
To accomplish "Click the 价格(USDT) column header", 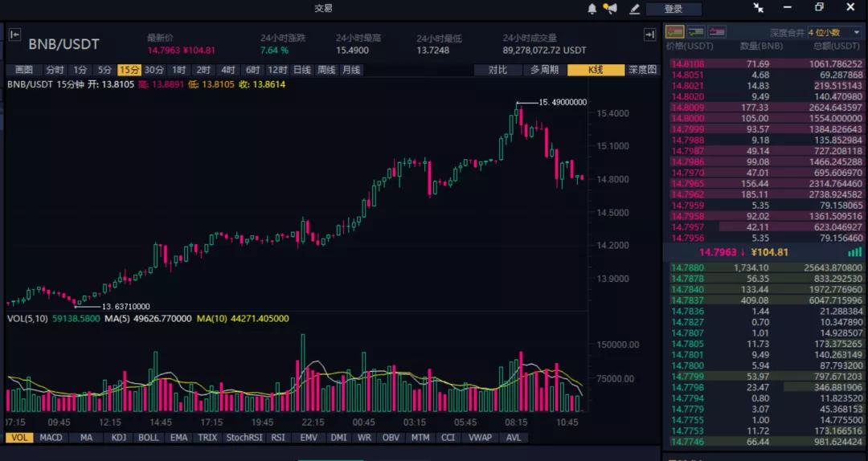I will click(x=690, y=47).
